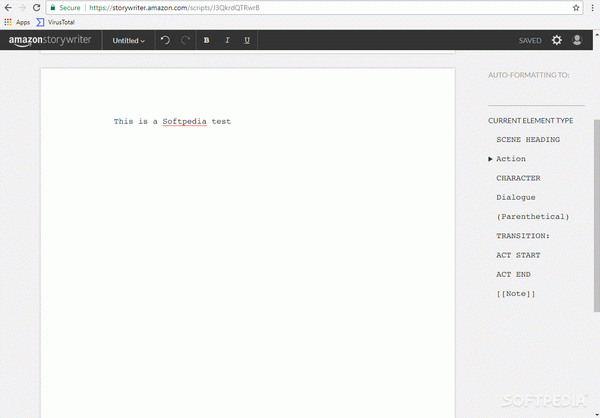The image size is (600, 418).
Task: Toggle italic formatting
Action: point(227,40)
